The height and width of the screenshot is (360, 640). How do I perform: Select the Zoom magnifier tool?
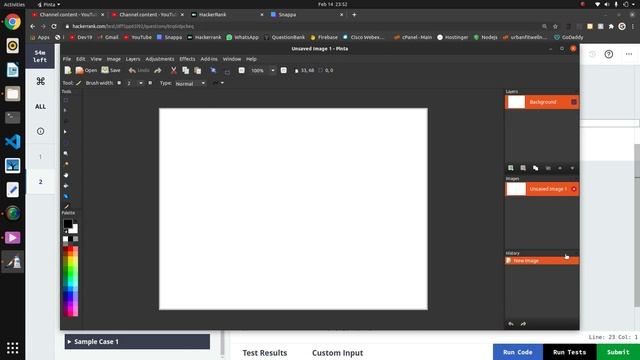coord(66,153)
